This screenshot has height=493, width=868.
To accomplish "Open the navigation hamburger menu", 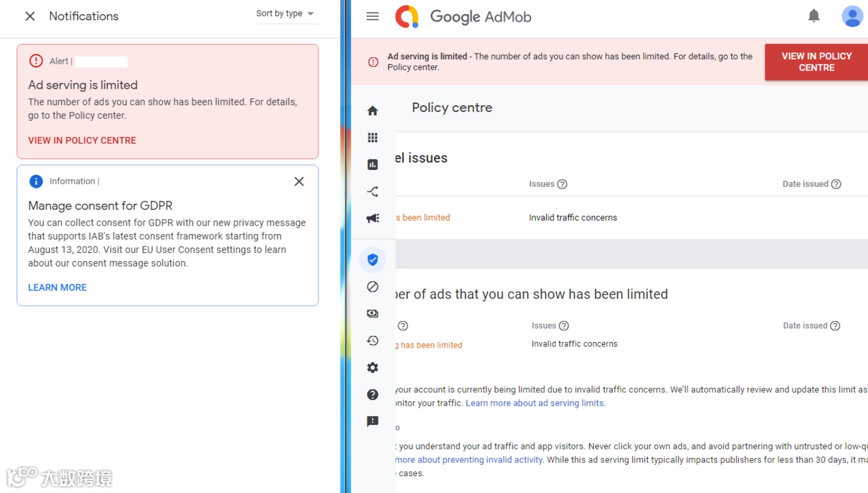I will [372, 16].
